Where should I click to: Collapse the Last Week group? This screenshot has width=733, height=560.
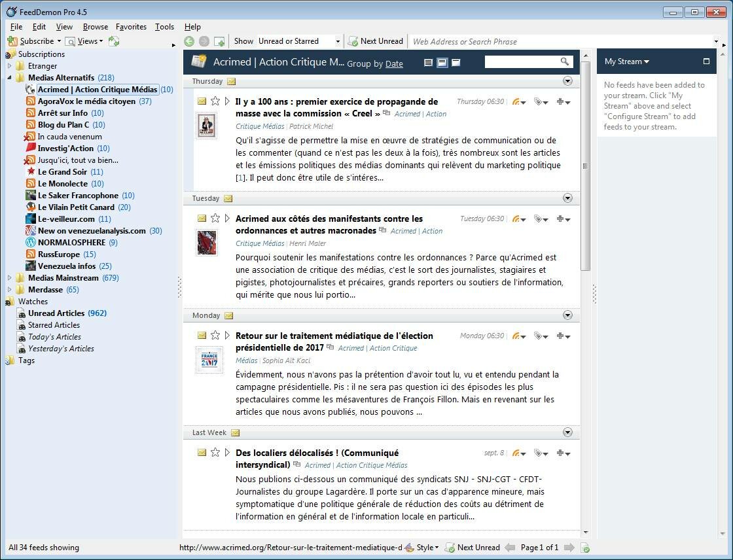point(567,432)
